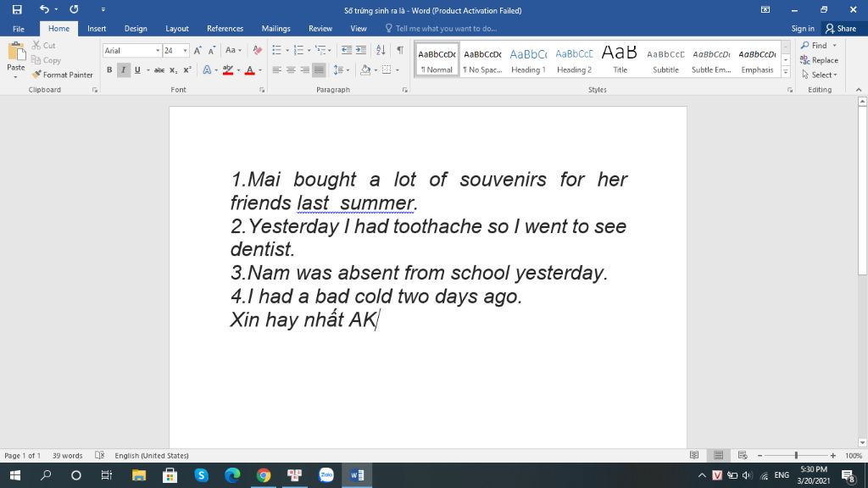Go to the References tab
This screenshot has height=488, width=868.
[x=225, y=29]
